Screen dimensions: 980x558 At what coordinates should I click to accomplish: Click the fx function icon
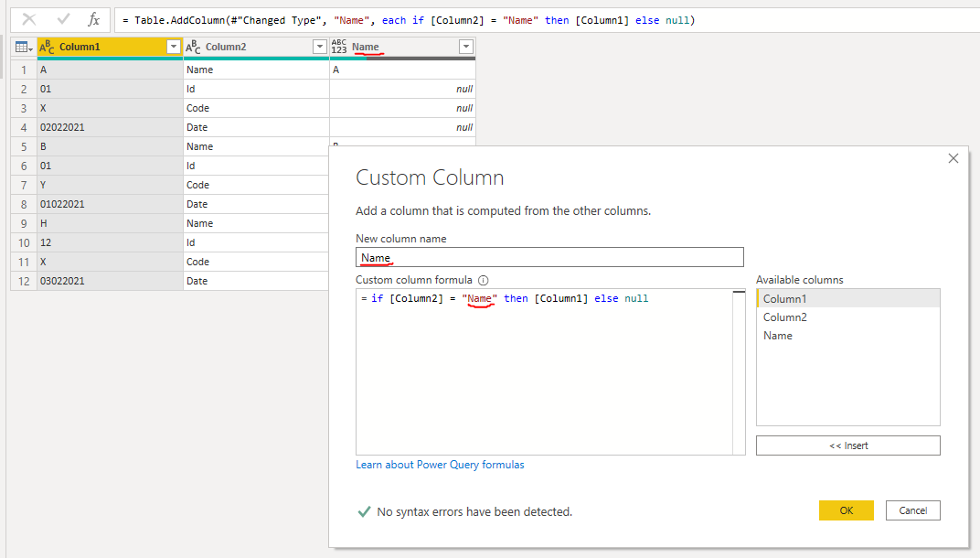94,20
